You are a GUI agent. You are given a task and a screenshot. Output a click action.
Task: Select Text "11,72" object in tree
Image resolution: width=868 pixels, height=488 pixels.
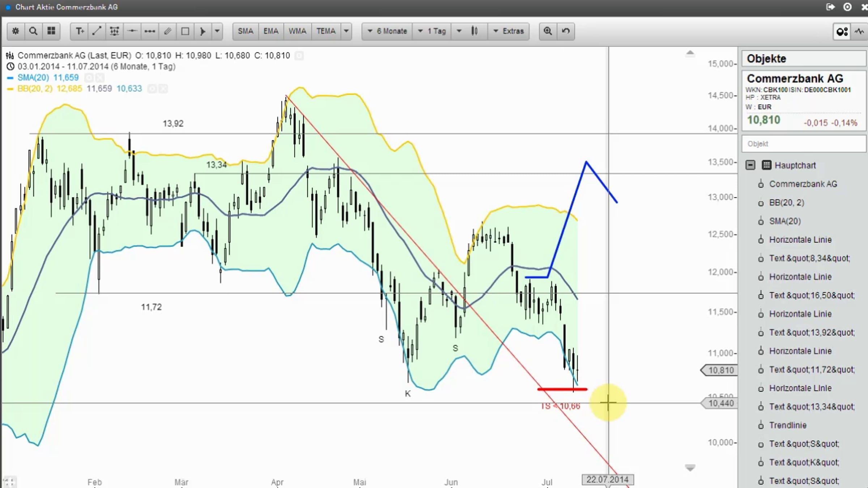click(812, 370)
